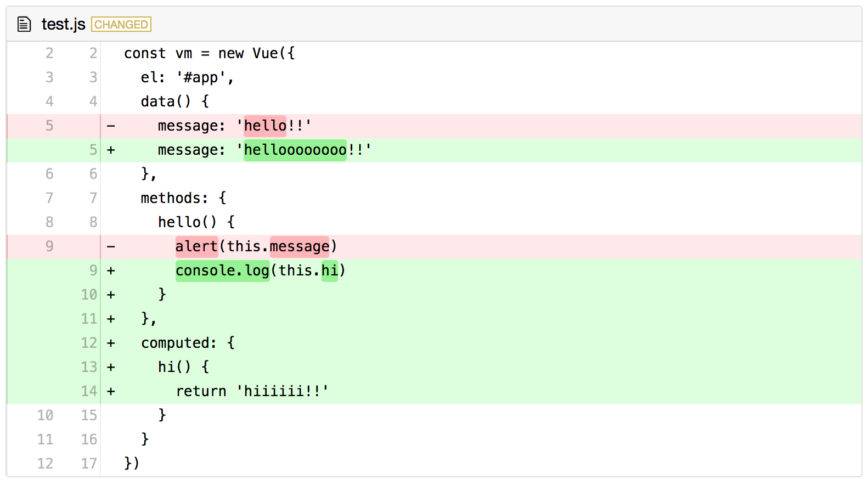The height and width of the screenshot is (485, 868).
Task: Click the green highlighted 'hellooooooooo' text
Action: point(295,150)
